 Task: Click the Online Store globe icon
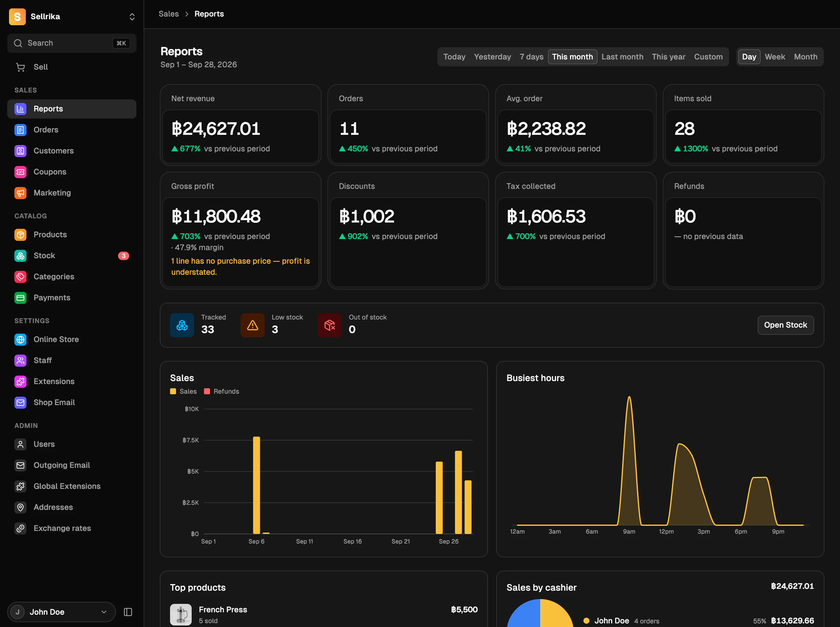[20, 339]
